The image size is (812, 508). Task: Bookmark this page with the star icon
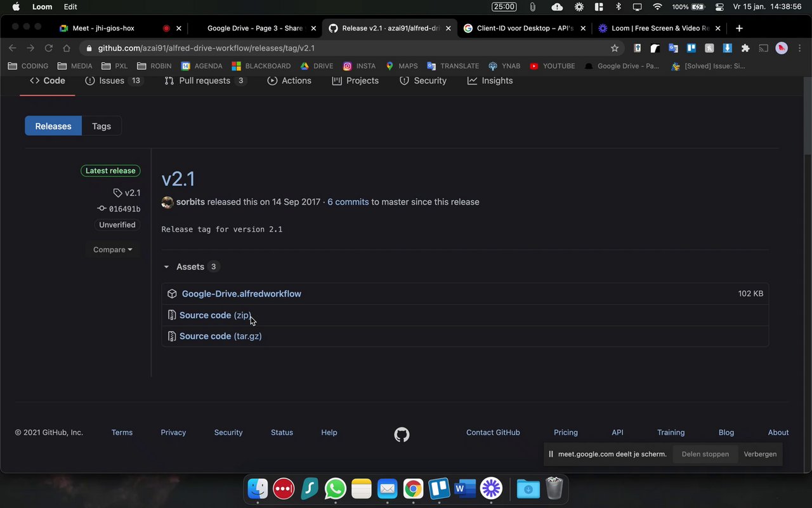point(614,48)
